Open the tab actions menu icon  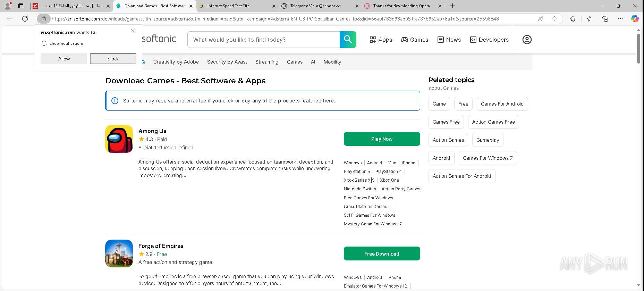[21, 6]
